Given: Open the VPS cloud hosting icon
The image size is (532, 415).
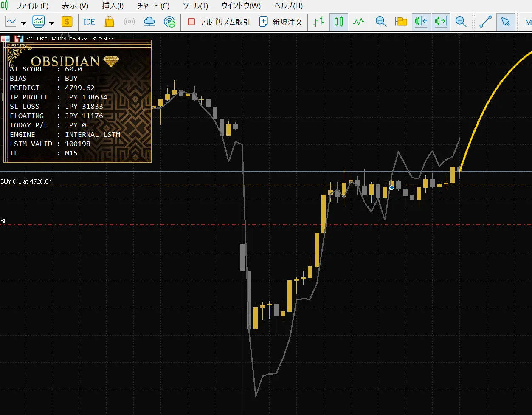Looking at the screenshot, I should pos(149,22).
